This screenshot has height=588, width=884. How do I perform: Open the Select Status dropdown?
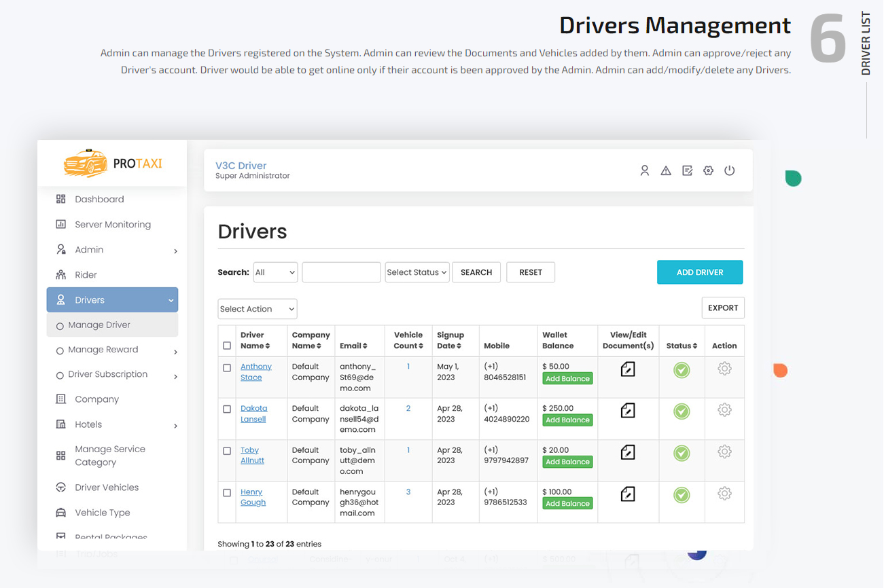point(417,272)
